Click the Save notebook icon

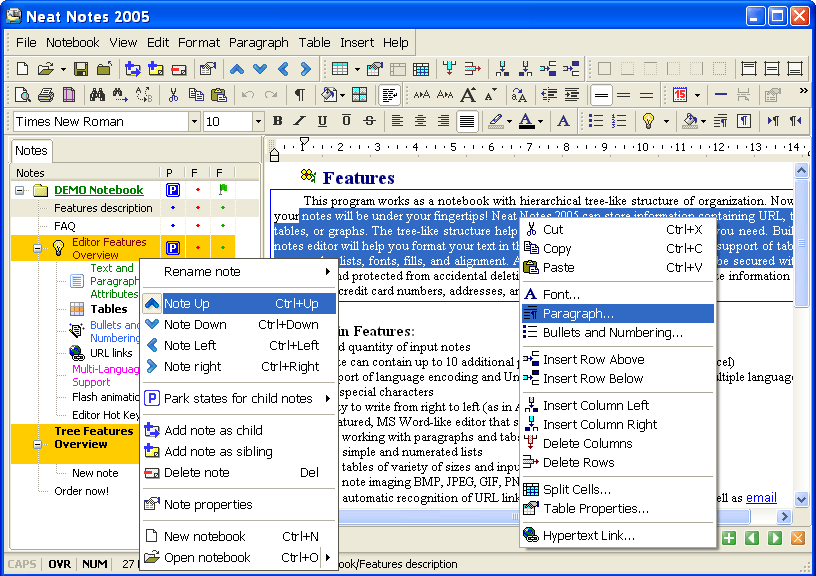pos(80,69)
